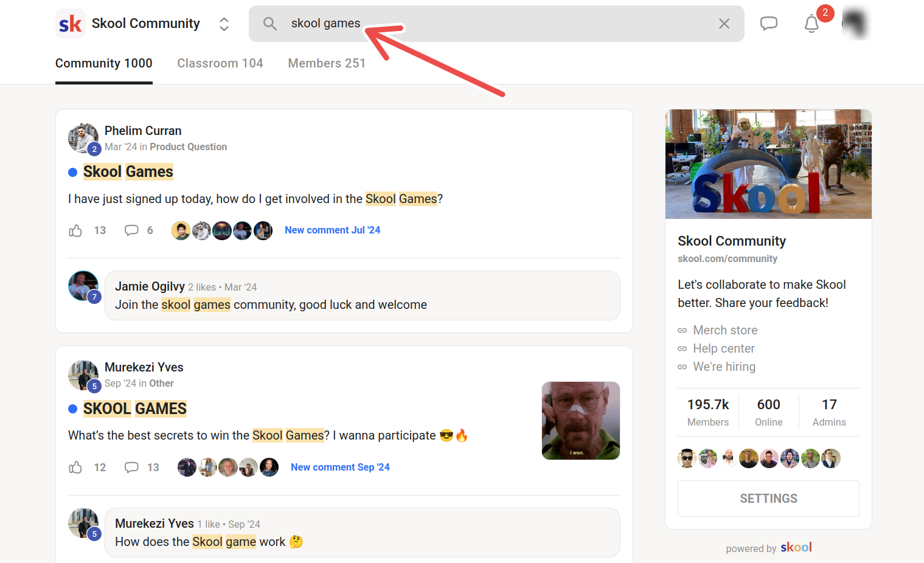This screenshot has height=563, width=924.
Task: Open the notifications bell icon
Action: click(x=811, y=24)
